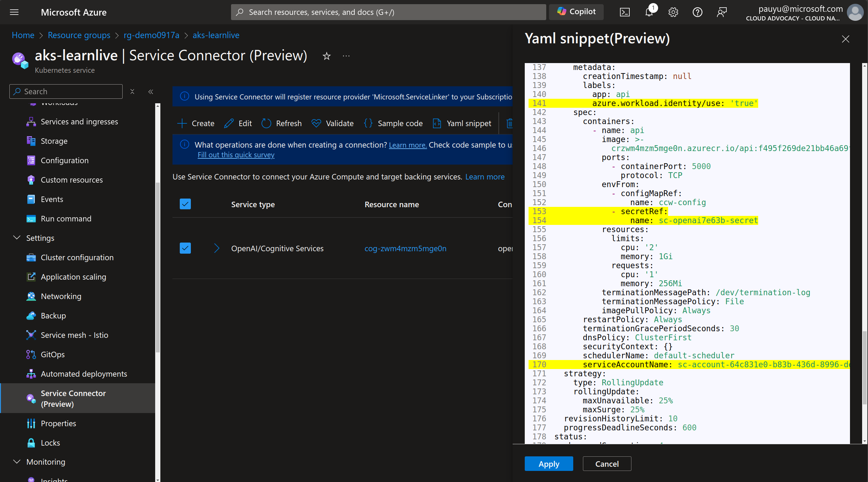The width and height of the screenshot is (868, 482).
Task: Focus the global search resources box
Action: point(388,12)
